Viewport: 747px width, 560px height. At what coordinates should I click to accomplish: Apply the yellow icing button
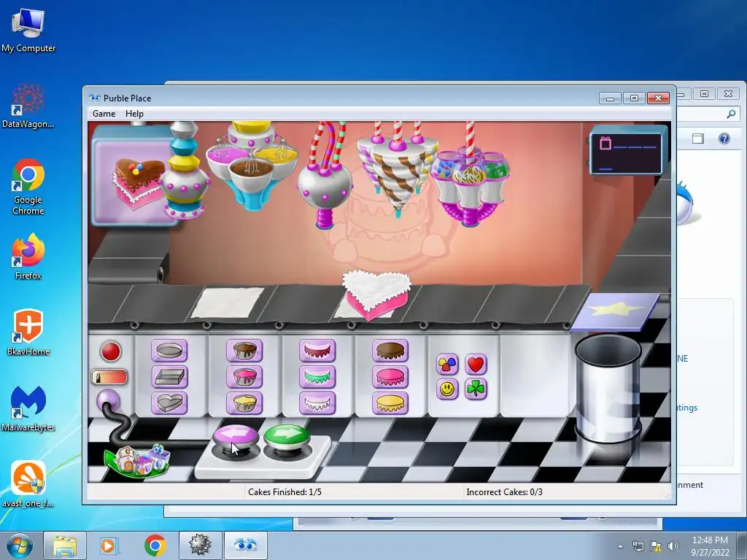pyautogui.click(x=390, y=402)
